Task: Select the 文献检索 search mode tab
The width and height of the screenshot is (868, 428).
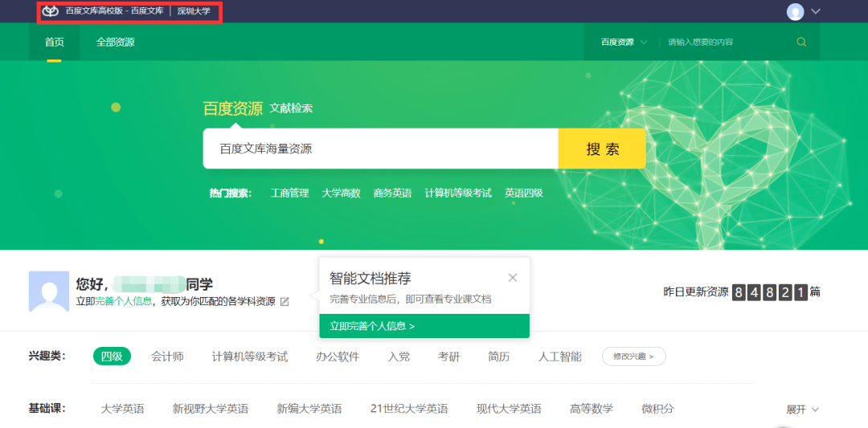Action: coord(291,108)
